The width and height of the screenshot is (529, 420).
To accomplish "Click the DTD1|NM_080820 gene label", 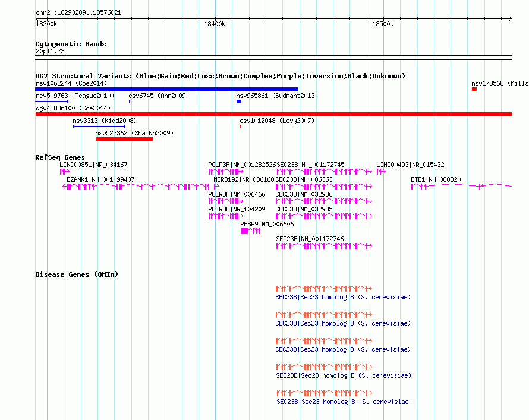I will pos(436,179).
